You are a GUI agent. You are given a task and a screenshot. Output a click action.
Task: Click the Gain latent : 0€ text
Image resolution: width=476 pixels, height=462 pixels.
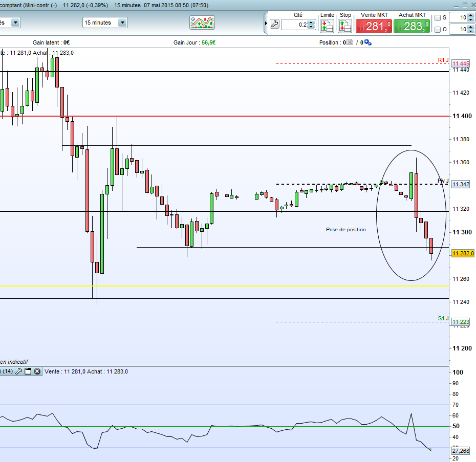51,42
